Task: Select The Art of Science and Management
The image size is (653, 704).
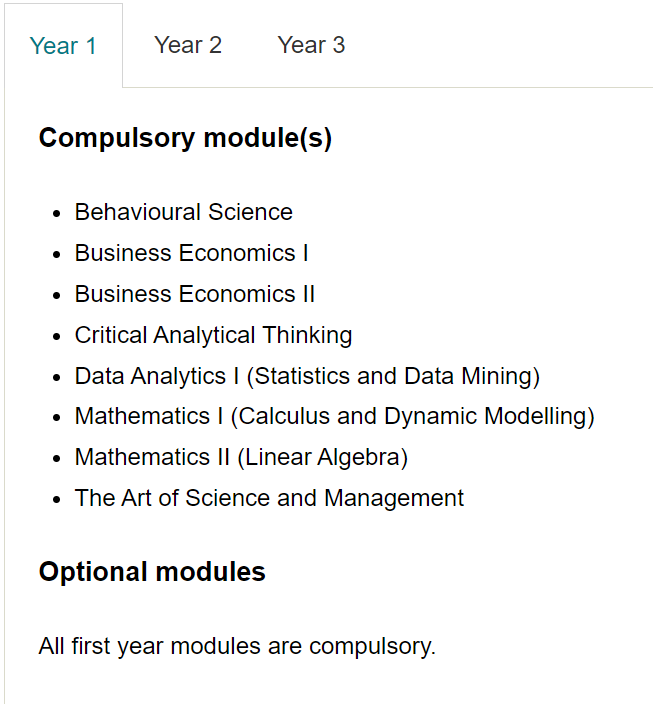Action: coord(269,498)
